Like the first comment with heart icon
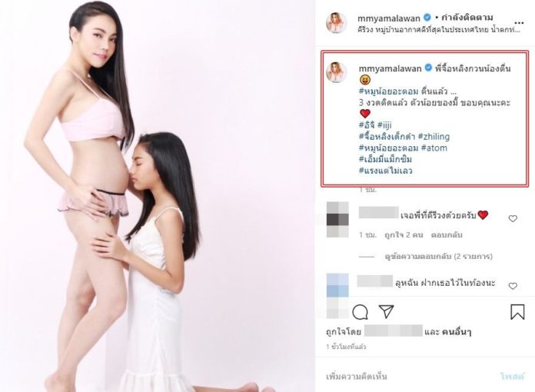Viewport: 535px width, 392px height. pyautogui.click(x=513, y=219)
